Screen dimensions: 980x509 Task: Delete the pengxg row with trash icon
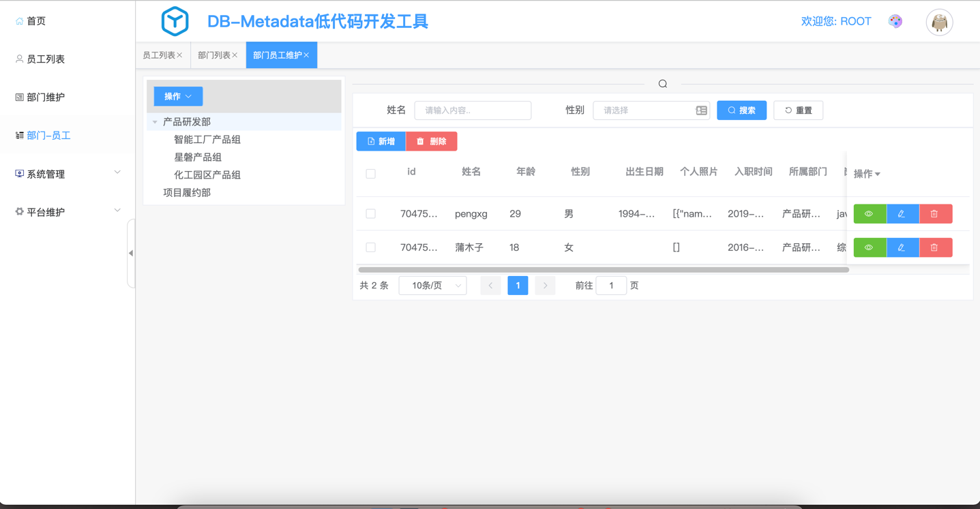(935, 214)
